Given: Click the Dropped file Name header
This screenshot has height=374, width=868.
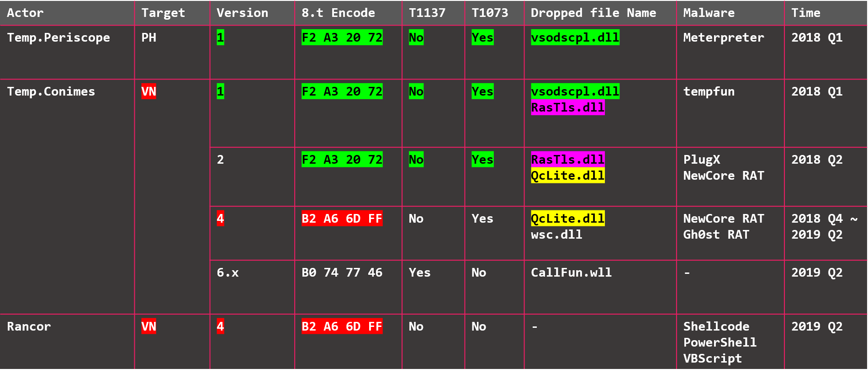Looking at the screenshot, I should coord(593,13).
